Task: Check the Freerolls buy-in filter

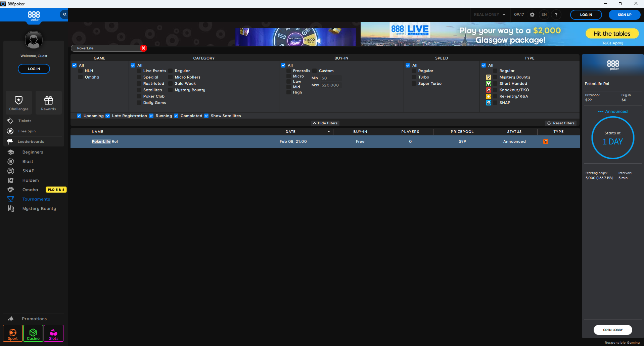Action: click(289, 71)
